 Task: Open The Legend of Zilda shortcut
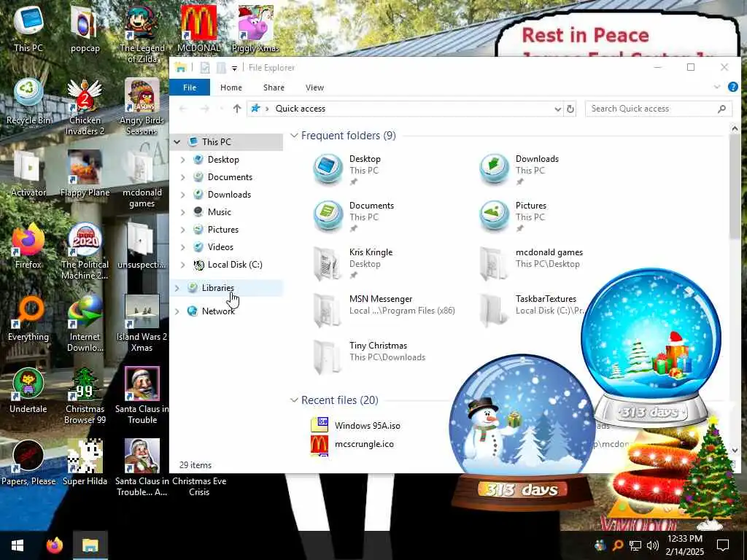(142, 34)
